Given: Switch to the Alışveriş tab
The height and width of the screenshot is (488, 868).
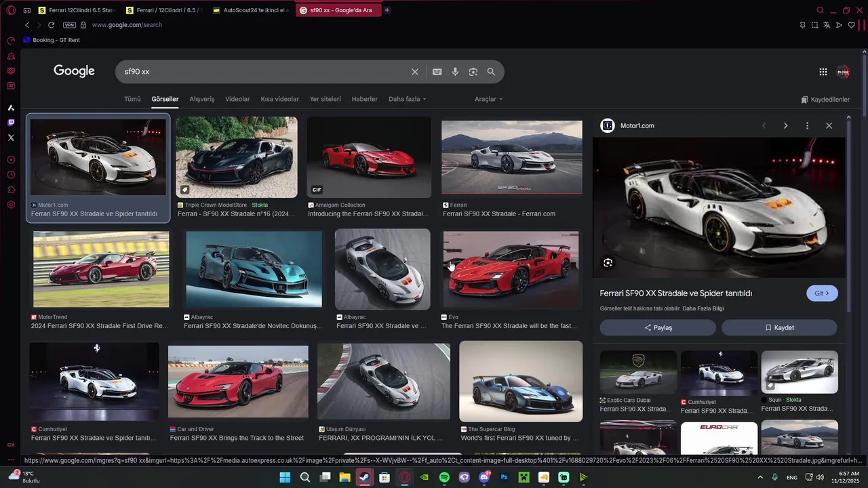Looking at the screenshot, I should pos(201,99).
